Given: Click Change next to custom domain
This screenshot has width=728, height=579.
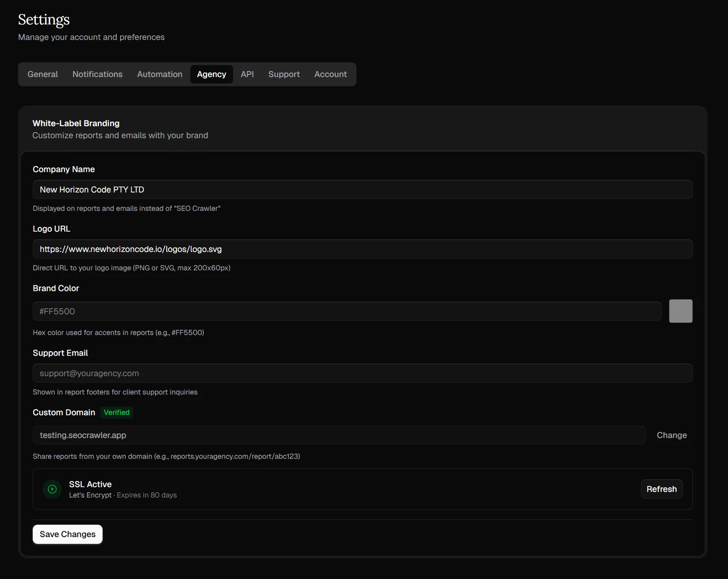Looking at the screenshot, I should click(672, 435).
